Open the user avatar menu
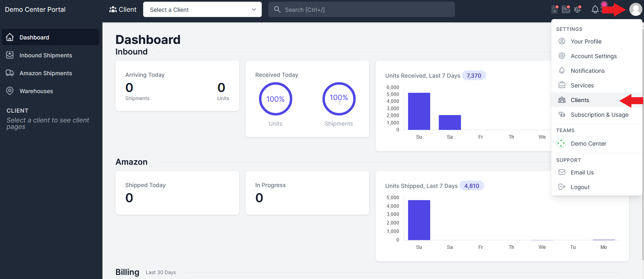The height and width of the screenshot is (279, 644). click(635, 9)
